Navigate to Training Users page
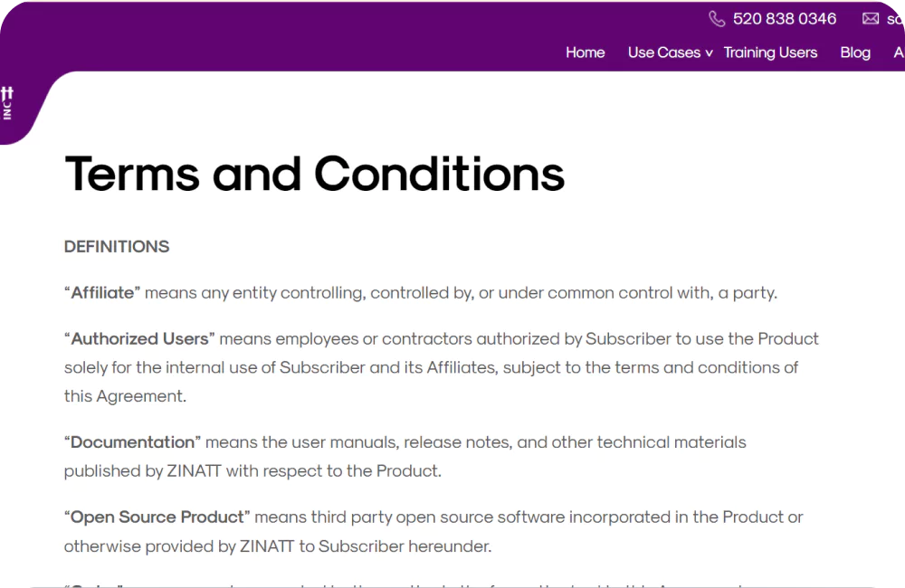The image size is (905, 588). pyautogui.click(x=770, y=52)
